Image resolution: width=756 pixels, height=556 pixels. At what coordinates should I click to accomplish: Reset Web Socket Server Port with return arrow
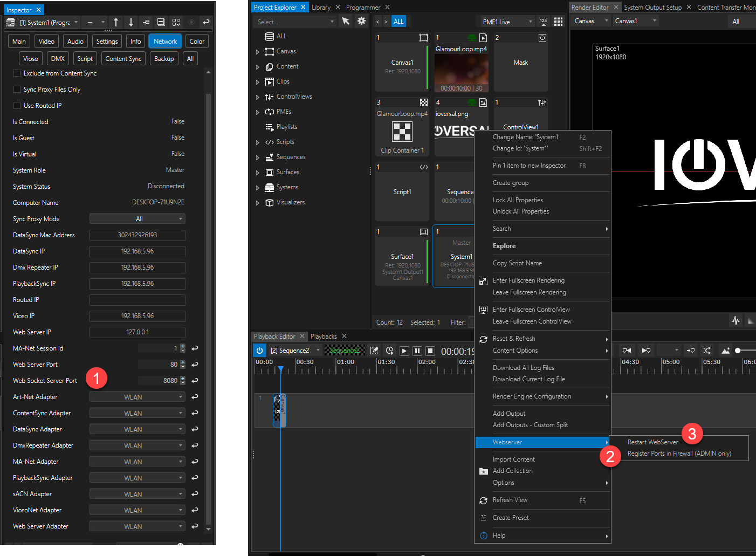(x=195, y=381)
